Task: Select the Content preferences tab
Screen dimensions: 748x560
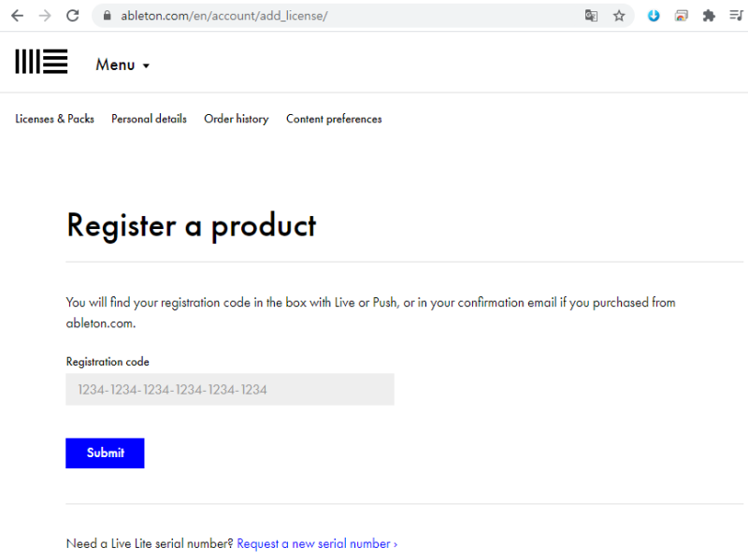Action: pyautogui.click(x=334, y=119)
